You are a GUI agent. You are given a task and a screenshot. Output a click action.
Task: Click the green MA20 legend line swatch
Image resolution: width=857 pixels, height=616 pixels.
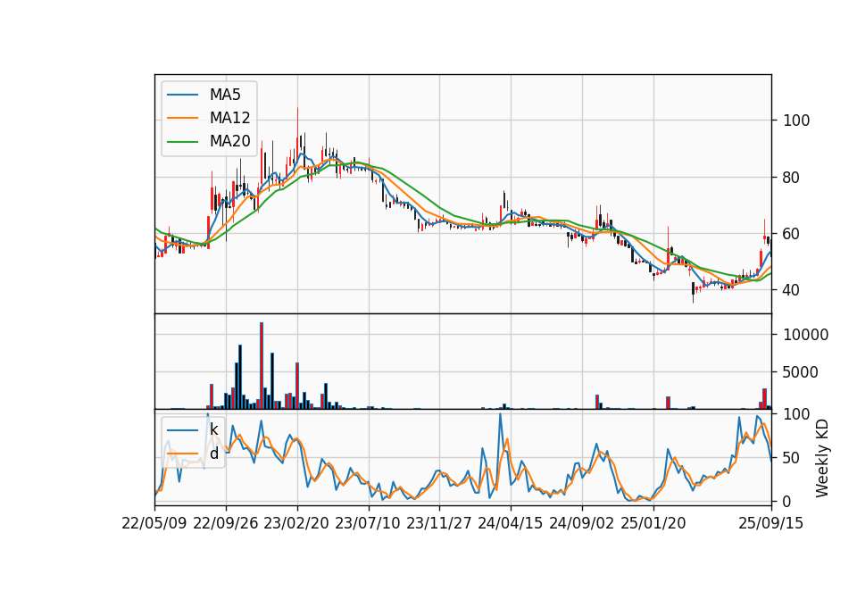pos(182,142)
